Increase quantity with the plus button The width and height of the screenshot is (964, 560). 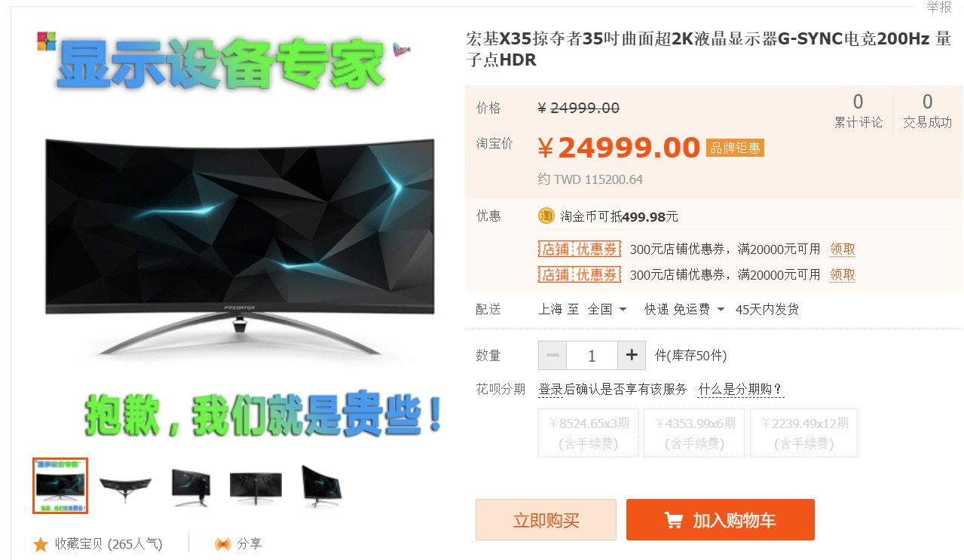point(632,355)
